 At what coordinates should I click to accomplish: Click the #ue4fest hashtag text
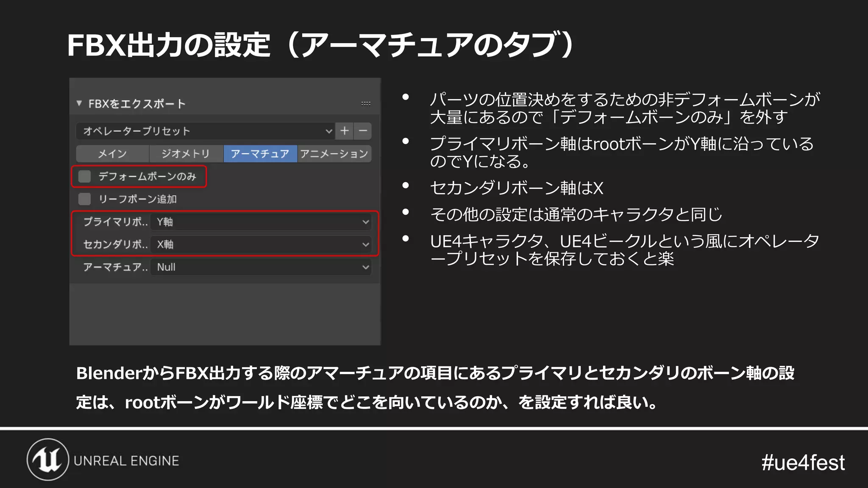[x=803, y=462]
